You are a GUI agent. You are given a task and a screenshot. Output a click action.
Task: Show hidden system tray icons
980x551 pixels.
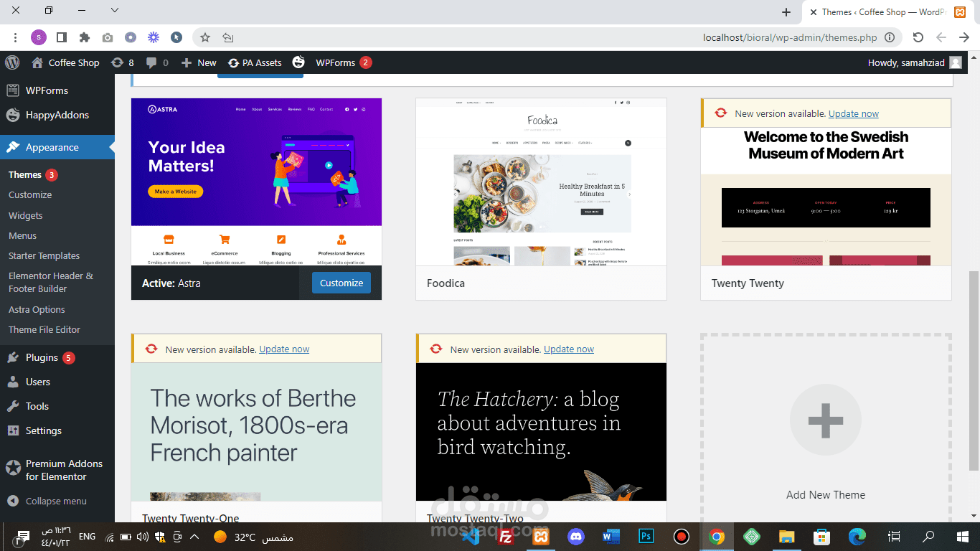click(194, 537)
